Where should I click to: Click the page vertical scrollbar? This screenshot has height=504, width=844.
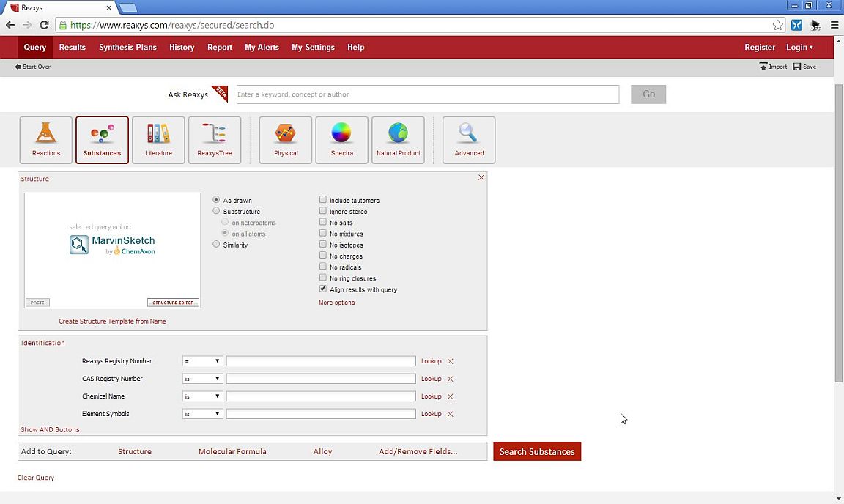(x=839, y=233)
